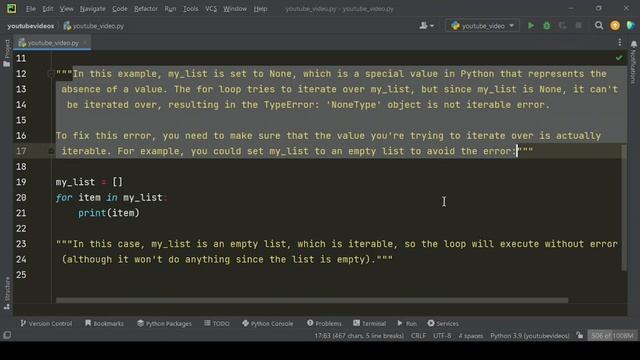Open the Window menu
This screenshot has width=640, height=360.
pos(235,9)
